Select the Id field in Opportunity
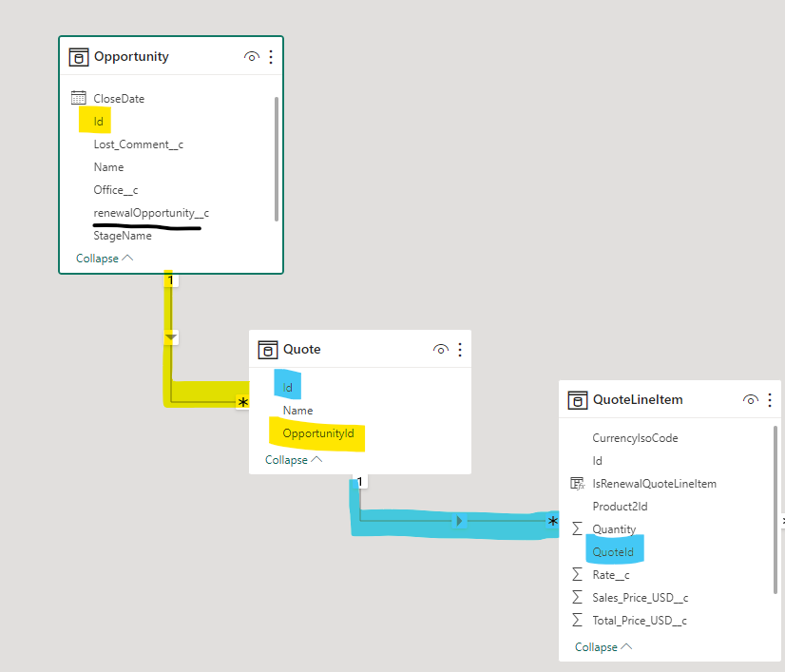This screenshot has width=785, height=672. pos(98,122)
